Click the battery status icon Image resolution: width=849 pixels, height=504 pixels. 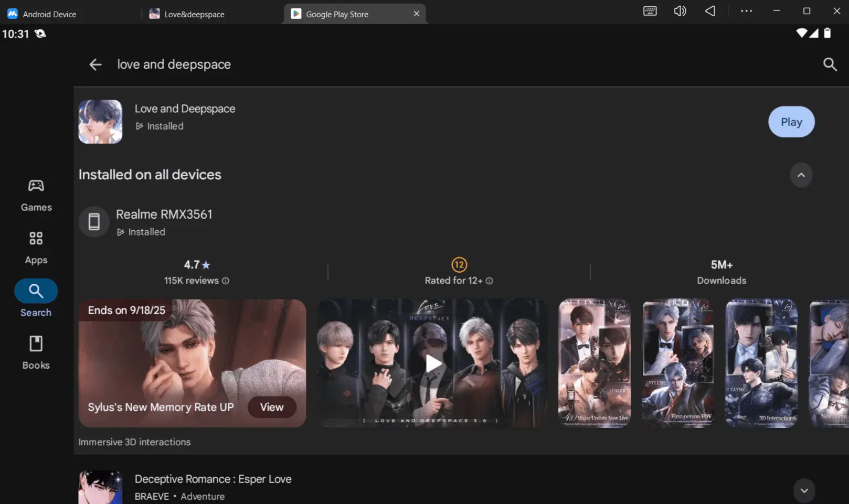coord(827,33)
